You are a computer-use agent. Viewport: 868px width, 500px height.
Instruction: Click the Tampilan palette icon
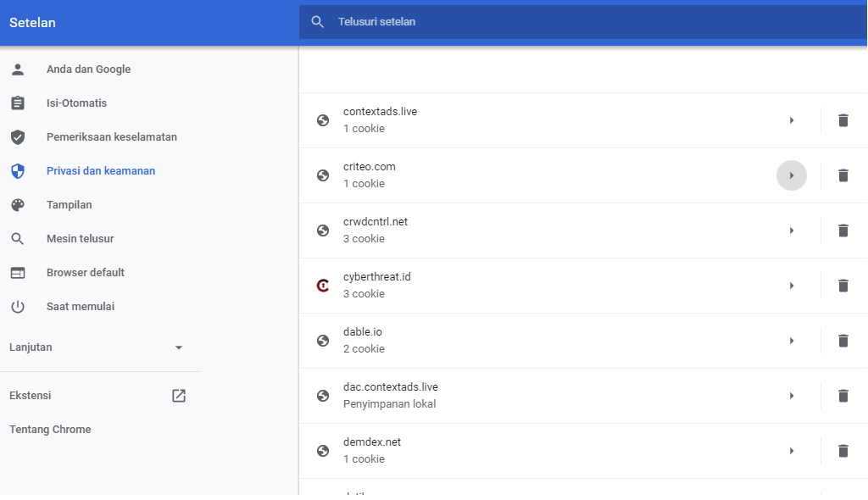coord(18,205)
